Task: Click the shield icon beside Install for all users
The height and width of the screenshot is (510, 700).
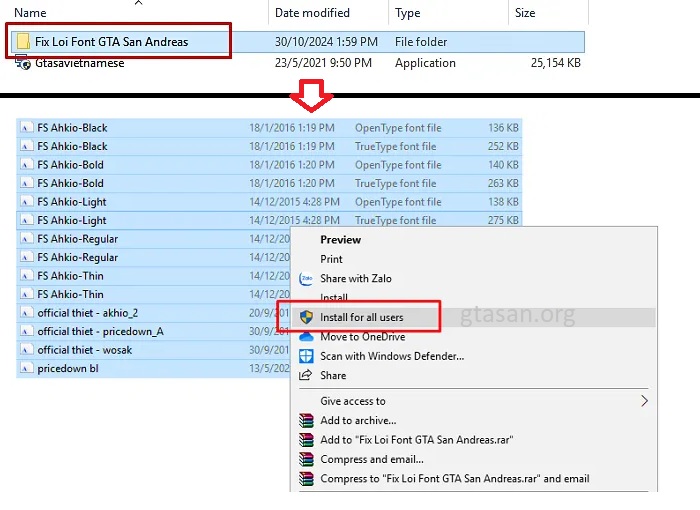Action: 306,318
